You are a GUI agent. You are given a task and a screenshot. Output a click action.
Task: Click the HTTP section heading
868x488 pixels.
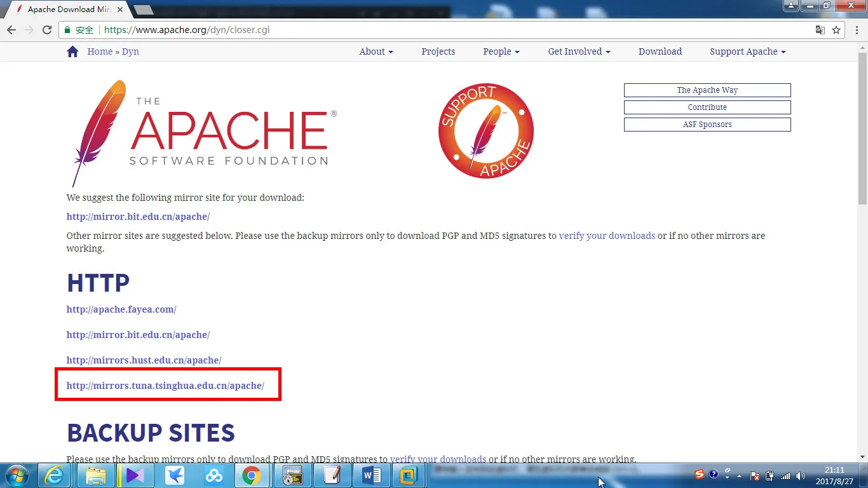pos(98,283)
